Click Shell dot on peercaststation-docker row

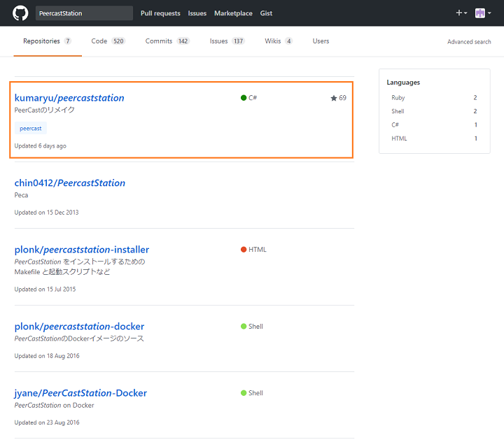[244, 327]
